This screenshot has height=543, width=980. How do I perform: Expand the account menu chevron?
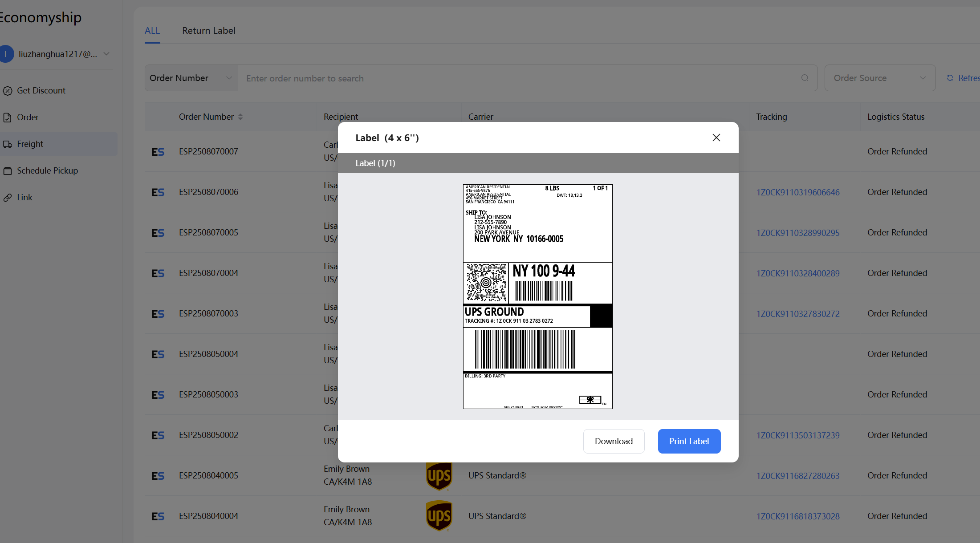pyautogui.click(x=106, y=54)
